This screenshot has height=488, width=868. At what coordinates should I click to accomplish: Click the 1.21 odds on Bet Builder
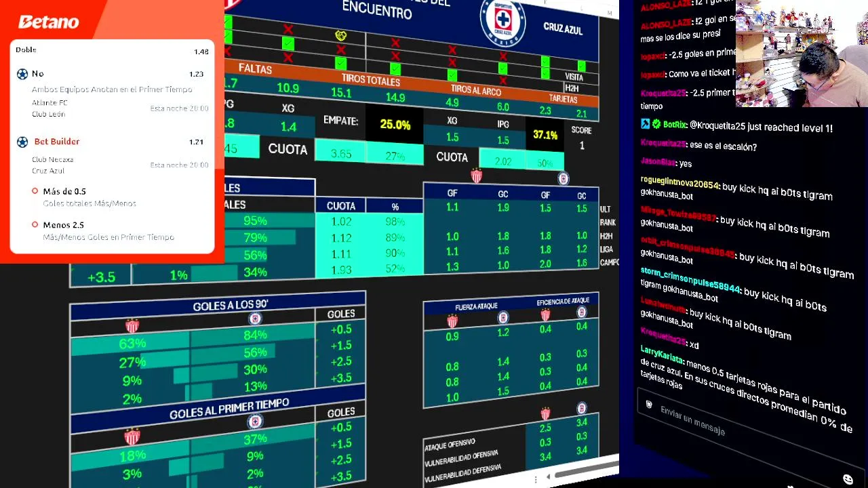tap(196, 142)
